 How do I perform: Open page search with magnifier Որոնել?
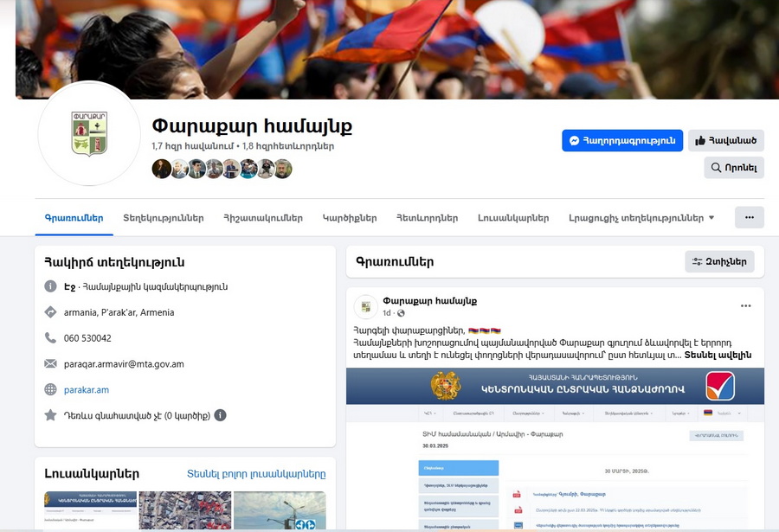[734, 168]
